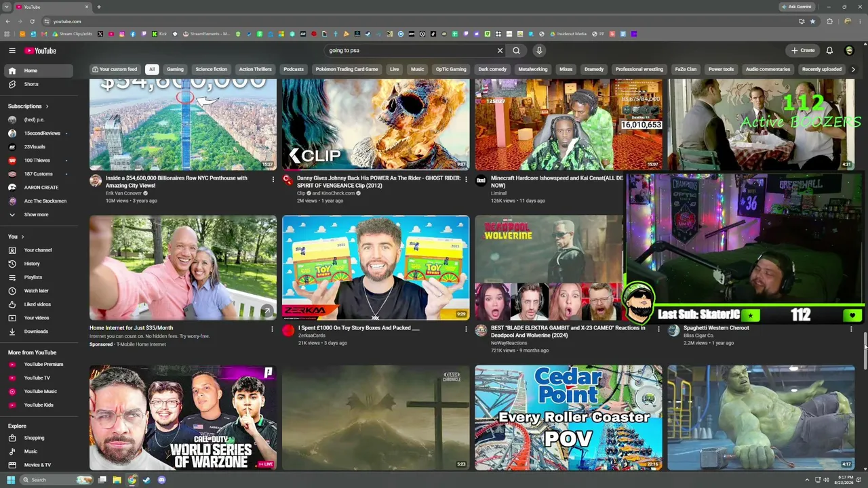Open Your custom feed chip
This screenshot has height=488, width=868.
pyautogui.click(x=115, y=69)
